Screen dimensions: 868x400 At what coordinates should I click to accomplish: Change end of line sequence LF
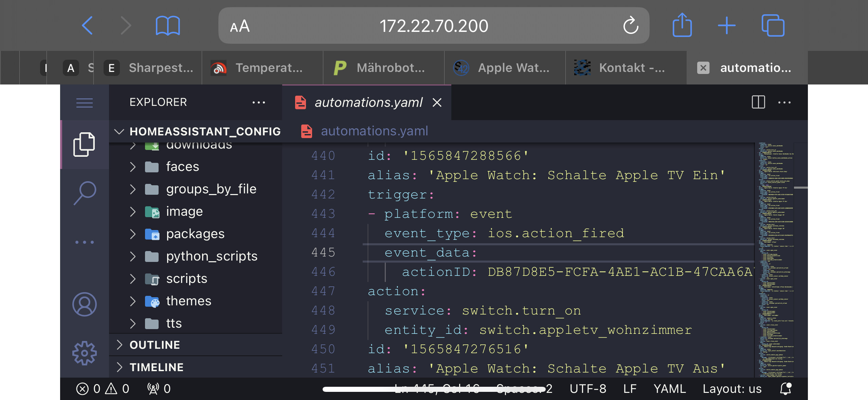pyautogui.click(x=629, y=389)
